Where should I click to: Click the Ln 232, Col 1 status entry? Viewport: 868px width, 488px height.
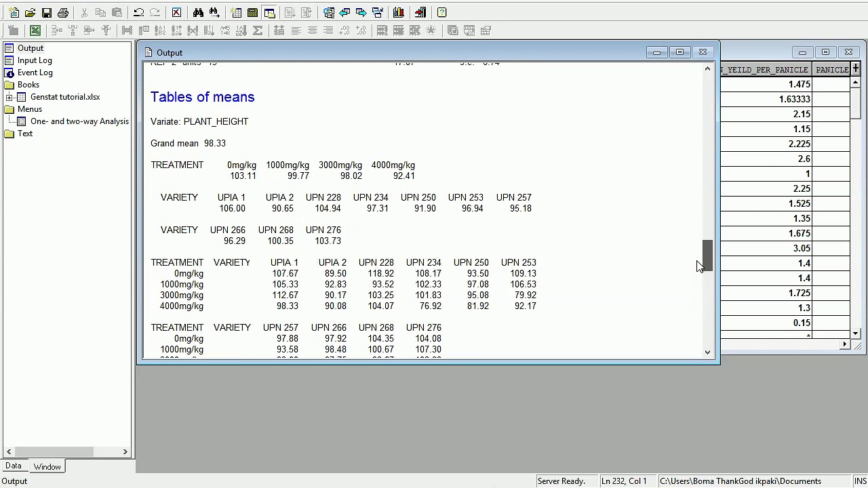(x=624, y=481)
